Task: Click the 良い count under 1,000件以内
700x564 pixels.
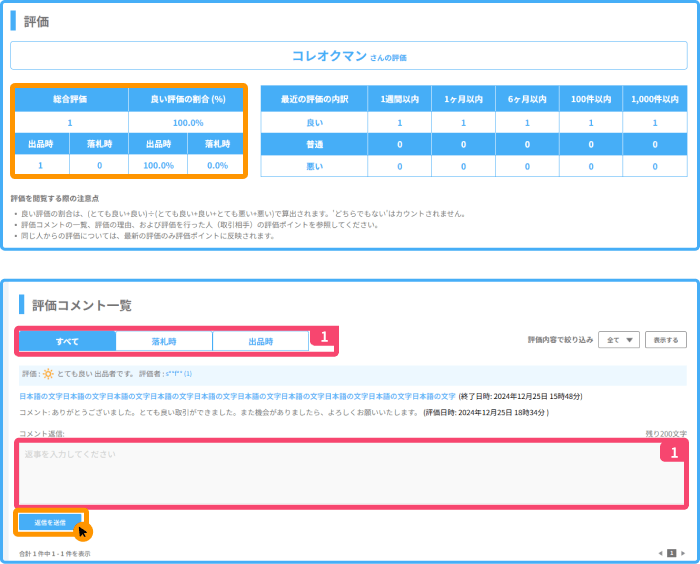Action: 655,122
